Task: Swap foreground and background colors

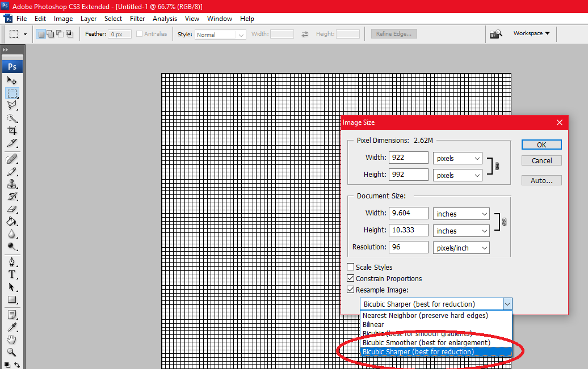Action: coord(17,365)
